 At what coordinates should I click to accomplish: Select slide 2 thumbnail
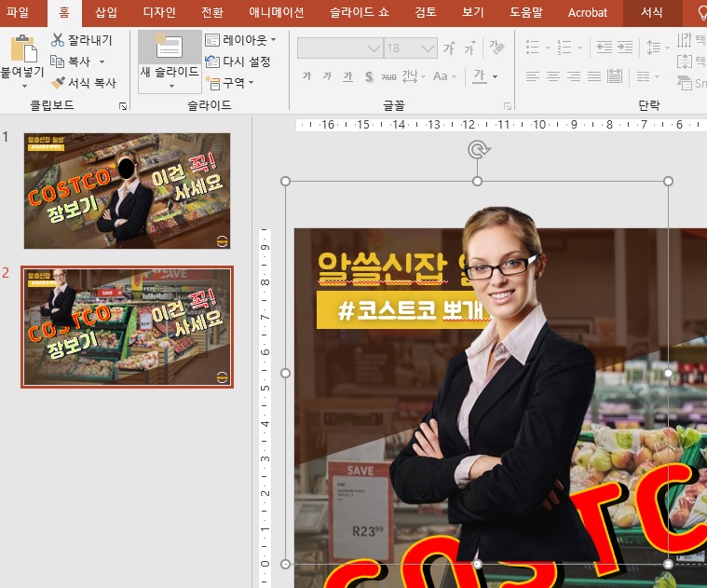click(x=128, y=327)
